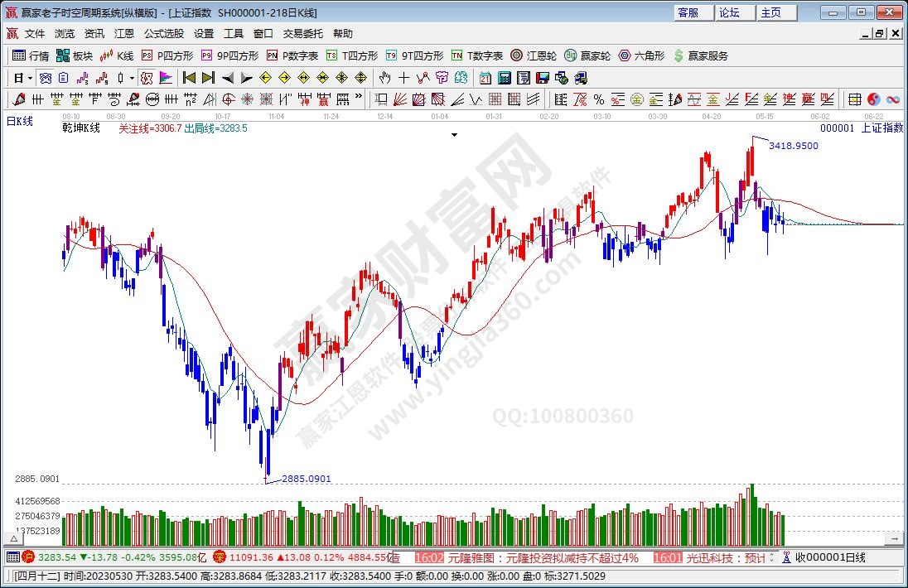Launch the 六角形 hexagon tool
Image resolution: width=908 pixels, height=588 pixels.
click(641, 55)
